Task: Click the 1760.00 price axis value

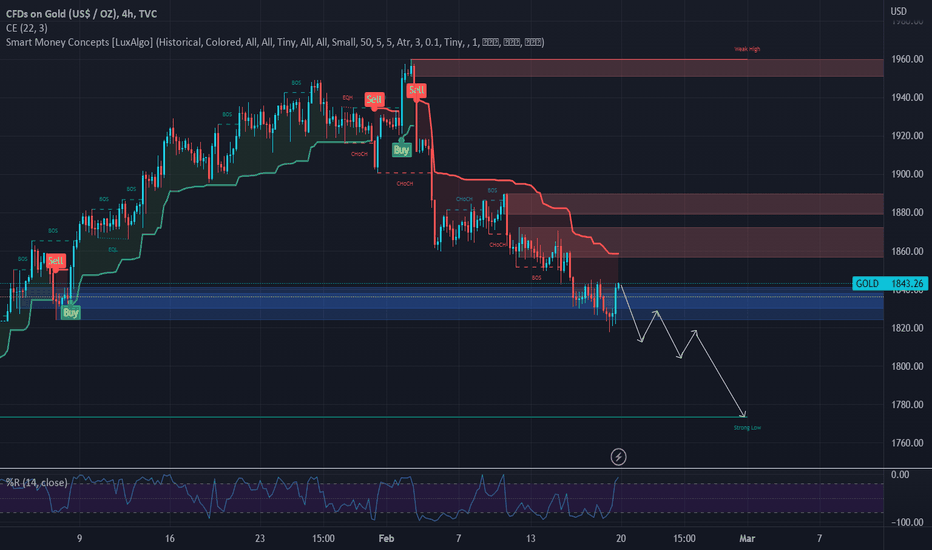Action: [907, 443]
